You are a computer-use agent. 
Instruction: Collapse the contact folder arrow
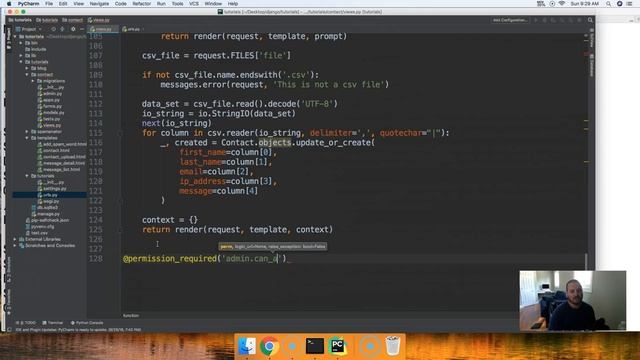27,75
